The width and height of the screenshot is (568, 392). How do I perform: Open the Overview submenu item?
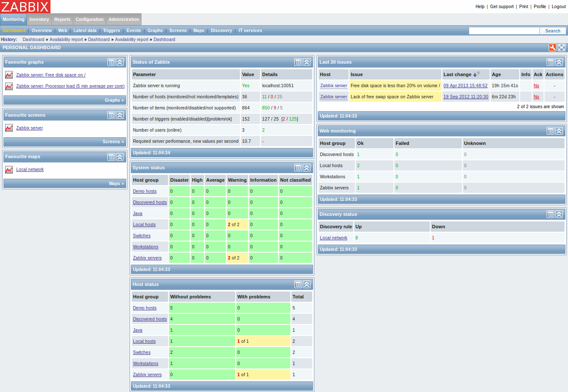42,30
